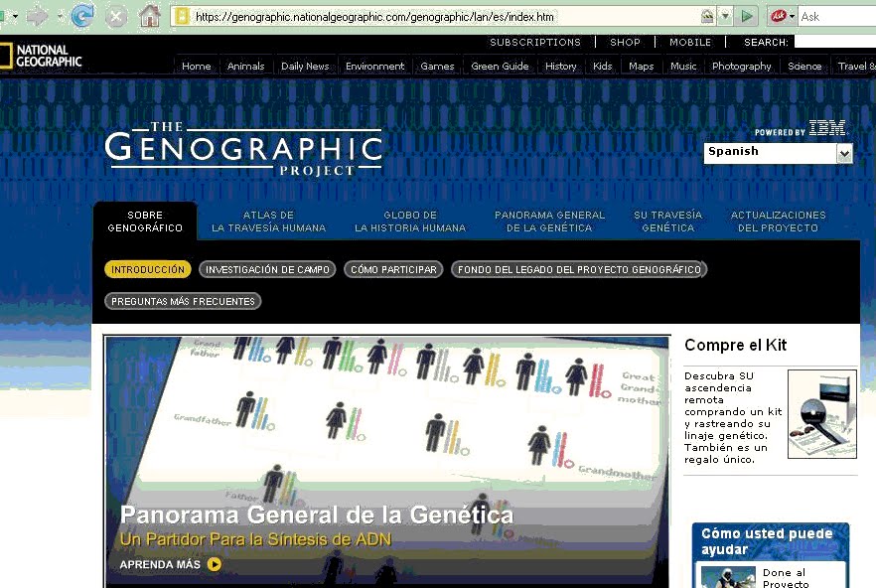Screen dimensions: 876x588
Task: Click the browser forward arrow button
Action: [38, 16]
